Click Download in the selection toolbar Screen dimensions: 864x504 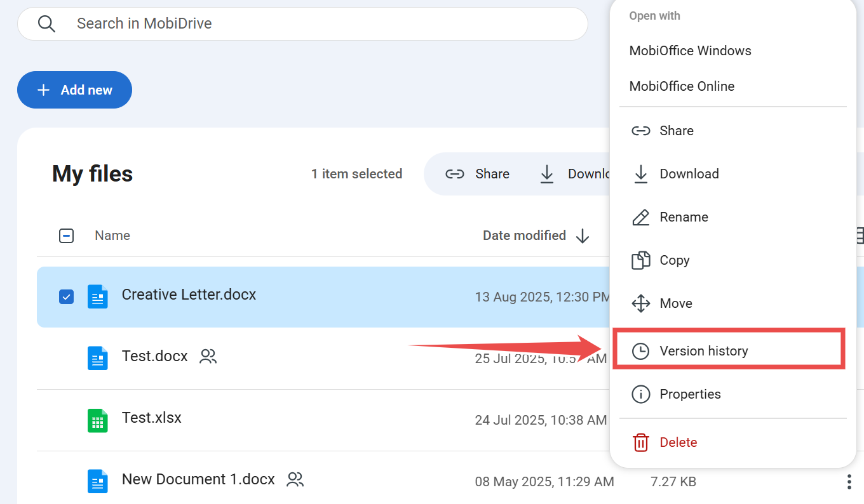pyautogui.click(x=575, y=174)
